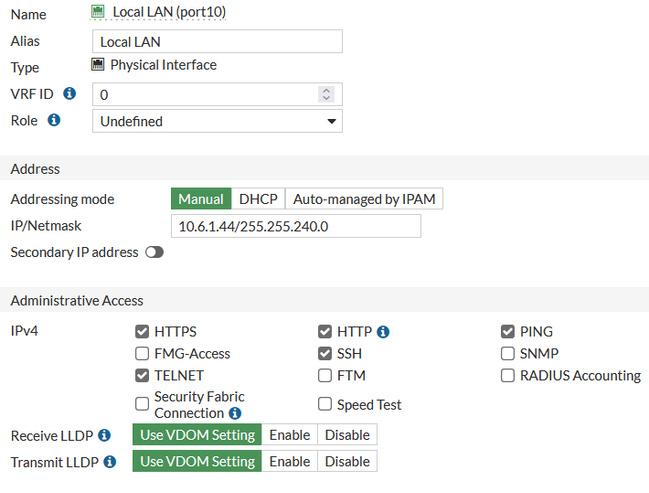Click the info icon next to VRF ID
The width and height of the screenshot is (649, 493).
coord(70,94)
